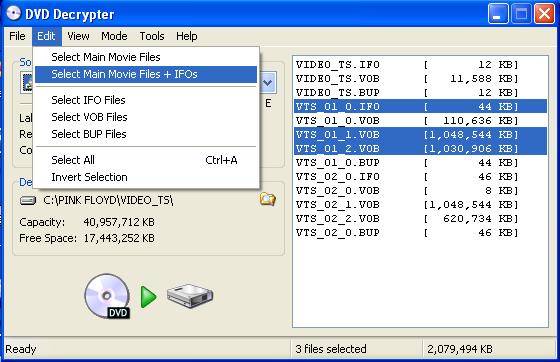The width and height of the screenshot is (560, 362).
Task: Click the DVD Decrypter title bar disc icon
Action: (x=14, y=14)
